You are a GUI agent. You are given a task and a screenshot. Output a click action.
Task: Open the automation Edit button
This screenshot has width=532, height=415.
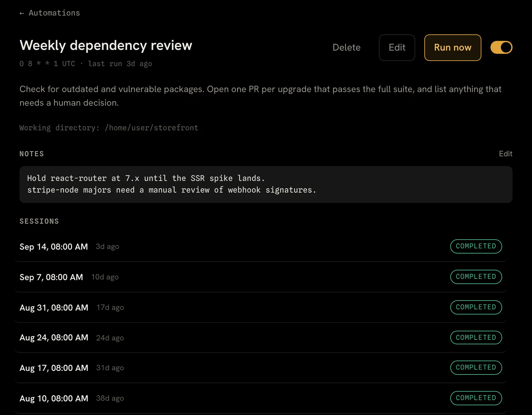(x=397, y=48)
